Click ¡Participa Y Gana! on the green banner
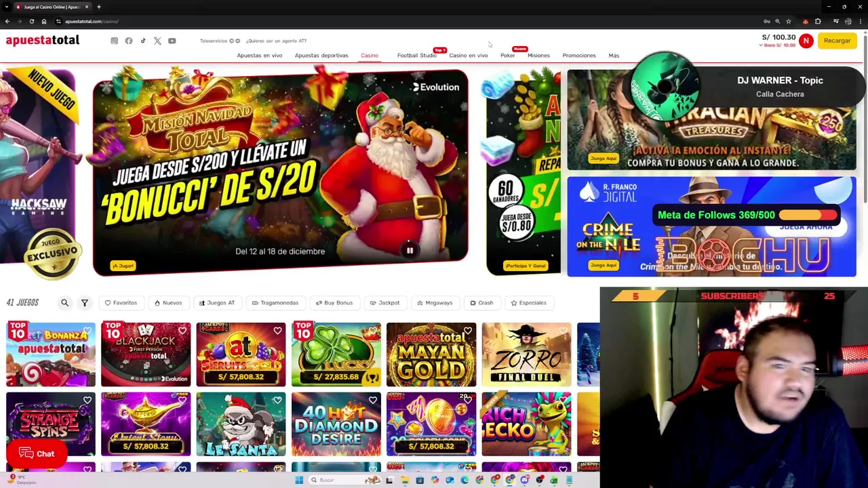Image resolution: width=868 pixels, height=488 pixels. click(526, 266)
